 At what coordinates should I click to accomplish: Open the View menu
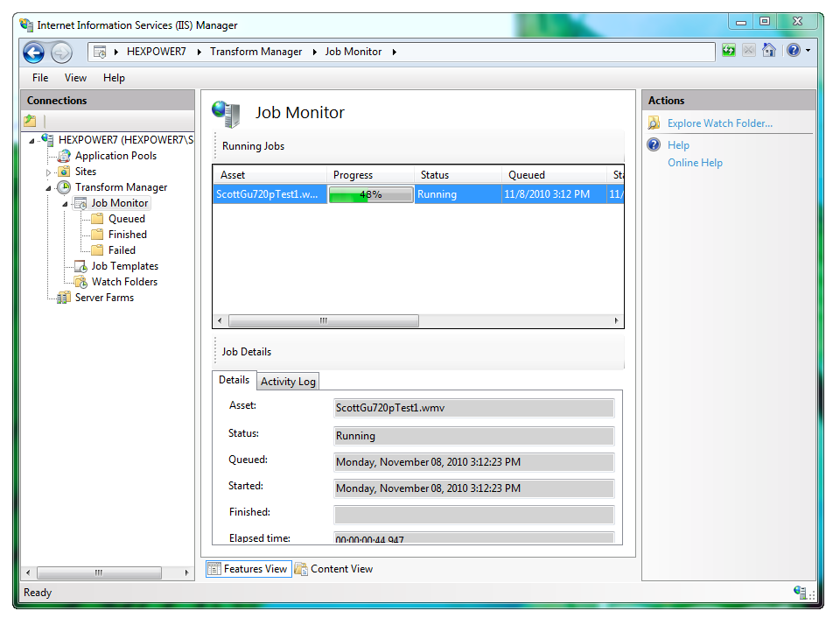pyautogui.click(x=75, y=78)
